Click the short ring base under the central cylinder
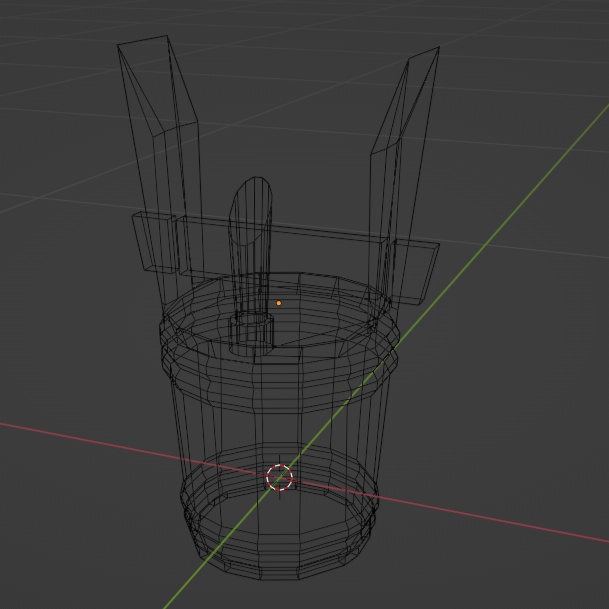609x609 pixels. (x=251, y=334)
